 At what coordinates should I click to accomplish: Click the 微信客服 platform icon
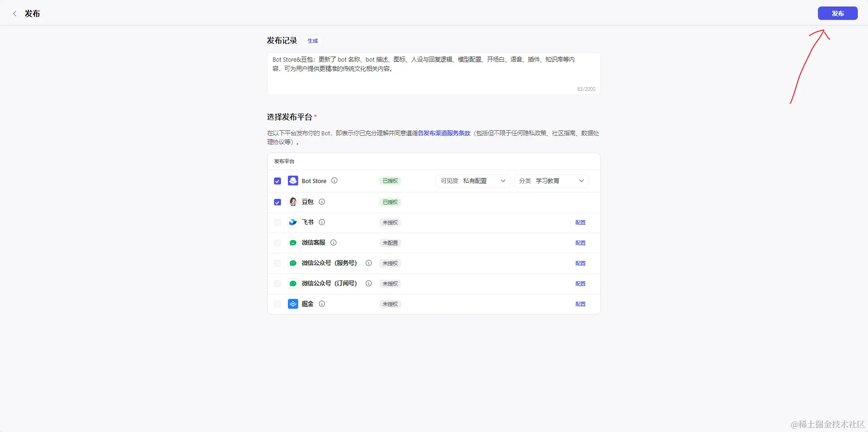(293, 242)
